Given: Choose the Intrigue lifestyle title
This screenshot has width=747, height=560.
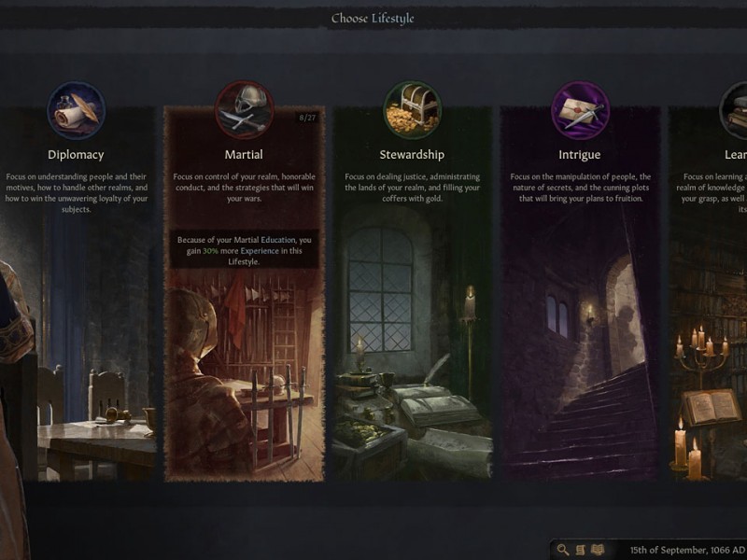Looking at the screenshot, I should 579,154.
